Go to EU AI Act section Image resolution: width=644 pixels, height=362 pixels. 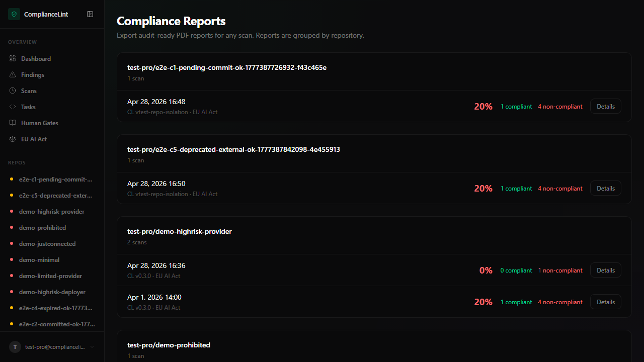coord(34,139)
